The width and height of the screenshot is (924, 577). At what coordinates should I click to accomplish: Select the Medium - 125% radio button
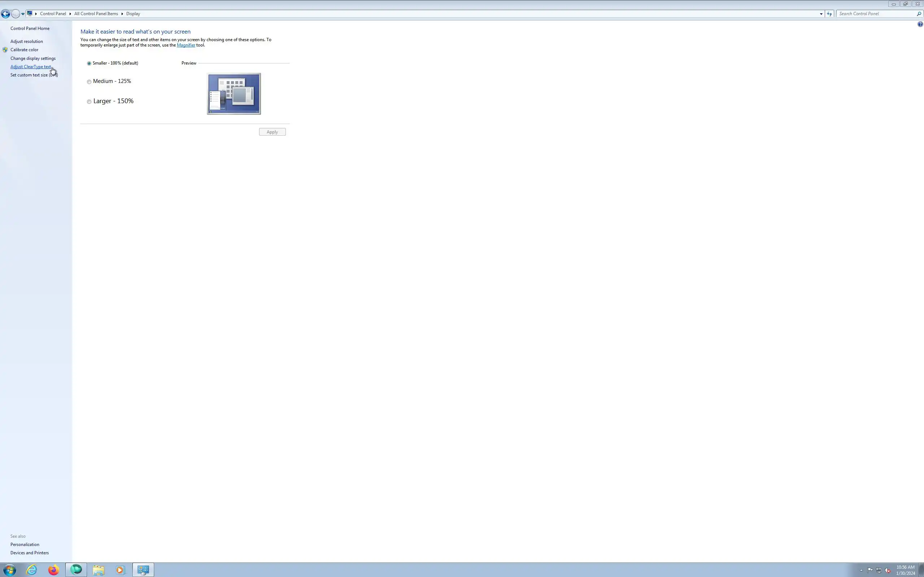click(89, 82)
